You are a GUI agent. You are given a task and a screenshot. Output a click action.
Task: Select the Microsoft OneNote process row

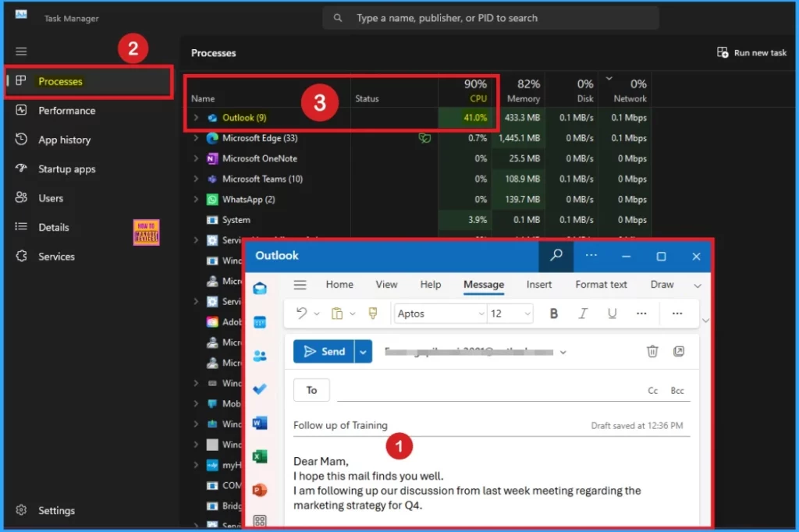[418, 158]
